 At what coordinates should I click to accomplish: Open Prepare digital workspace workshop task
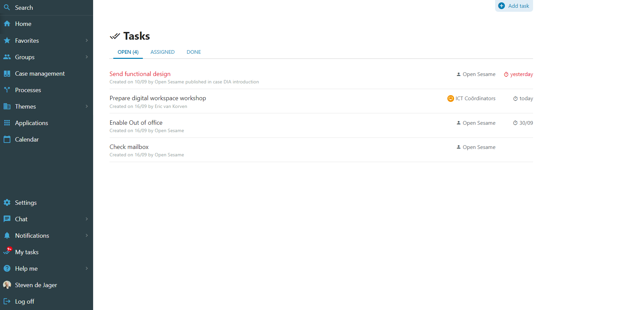point(158,98)
